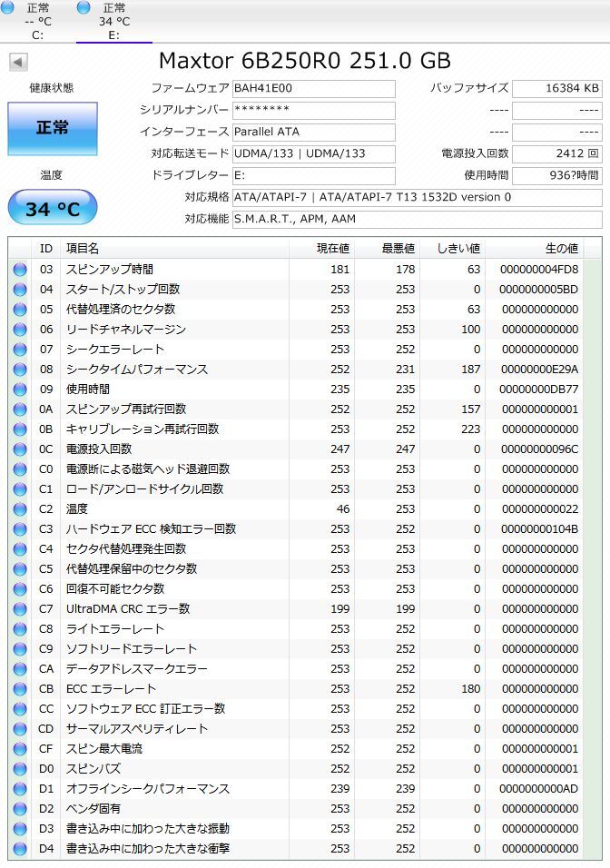Click status icon for 回復不可能セクタ数 row
Image resolution: width=610 pixels, height=868 pixels.
click(x=20, y=589)
